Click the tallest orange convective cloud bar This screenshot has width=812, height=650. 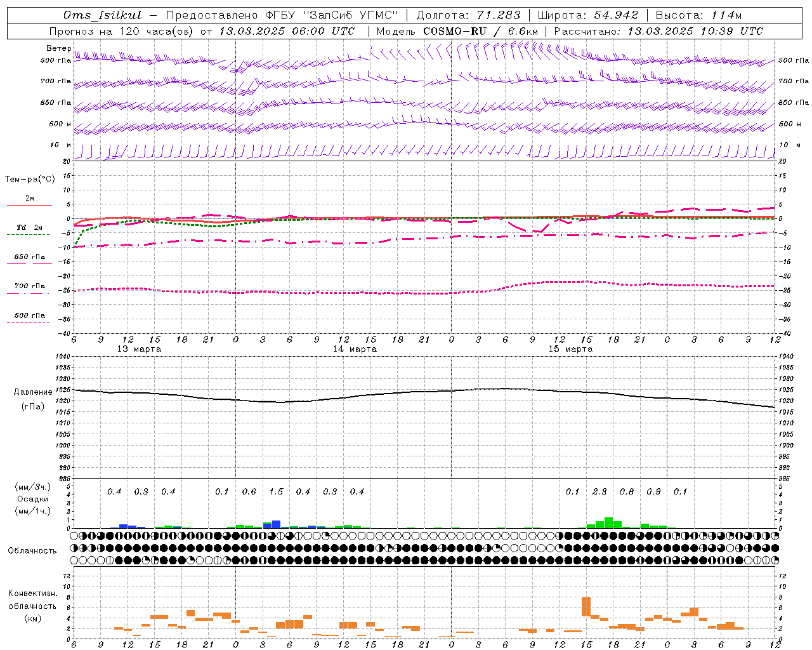click(586, 606)
